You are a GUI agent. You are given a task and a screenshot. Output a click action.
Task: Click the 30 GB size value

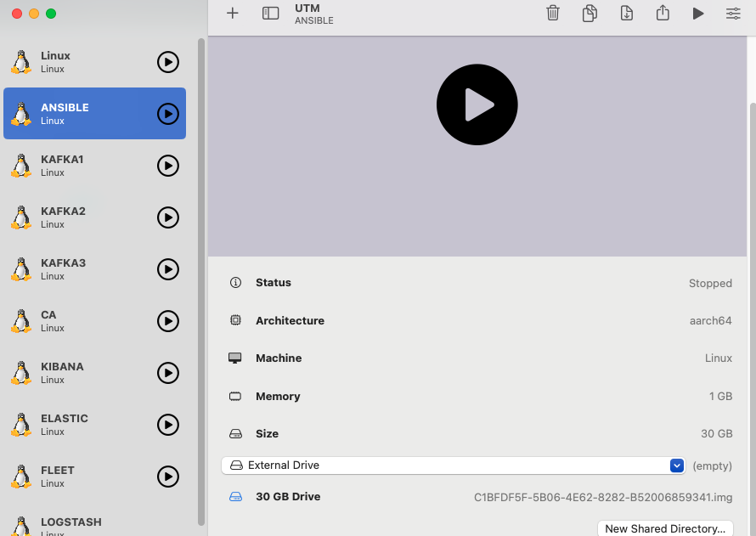716,434
